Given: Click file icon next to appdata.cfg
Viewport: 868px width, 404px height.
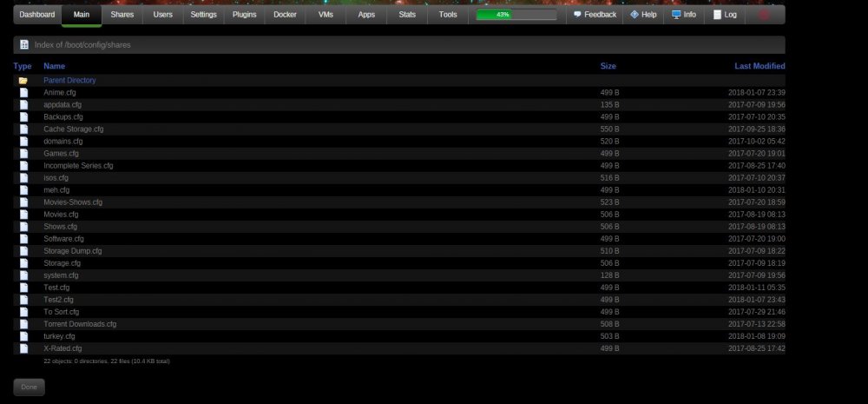Looking at the screenshot, I should coord(23,105).
